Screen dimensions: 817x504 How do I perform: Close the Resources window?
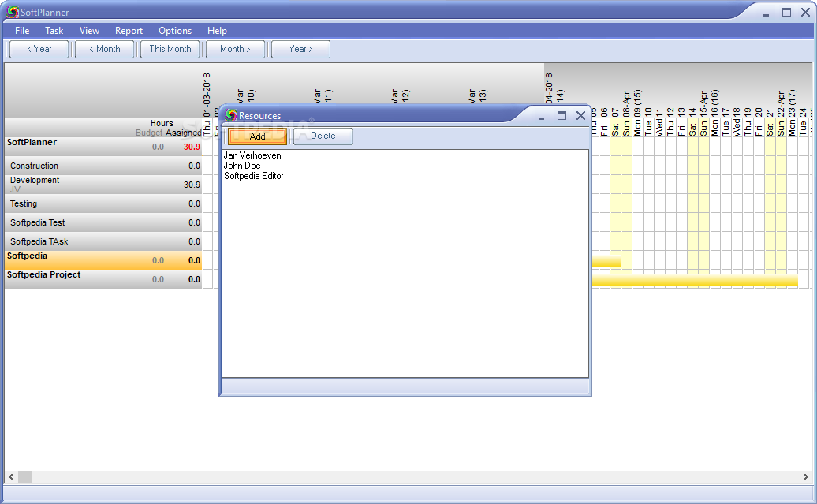point(581,116)
